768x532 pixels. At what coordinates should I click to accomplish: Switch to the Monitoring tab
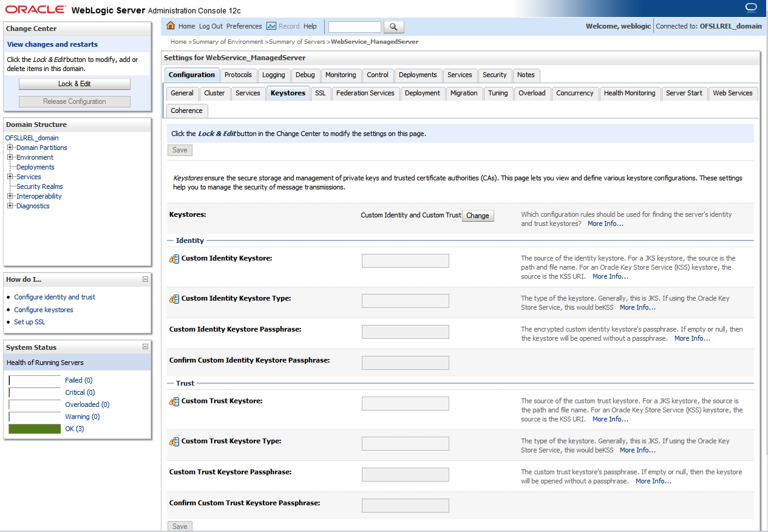(341, 75)
